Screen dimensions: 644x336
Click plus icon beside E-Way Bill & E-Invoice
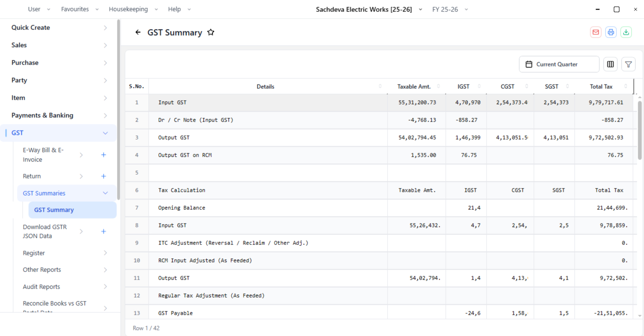coord(103,155)
